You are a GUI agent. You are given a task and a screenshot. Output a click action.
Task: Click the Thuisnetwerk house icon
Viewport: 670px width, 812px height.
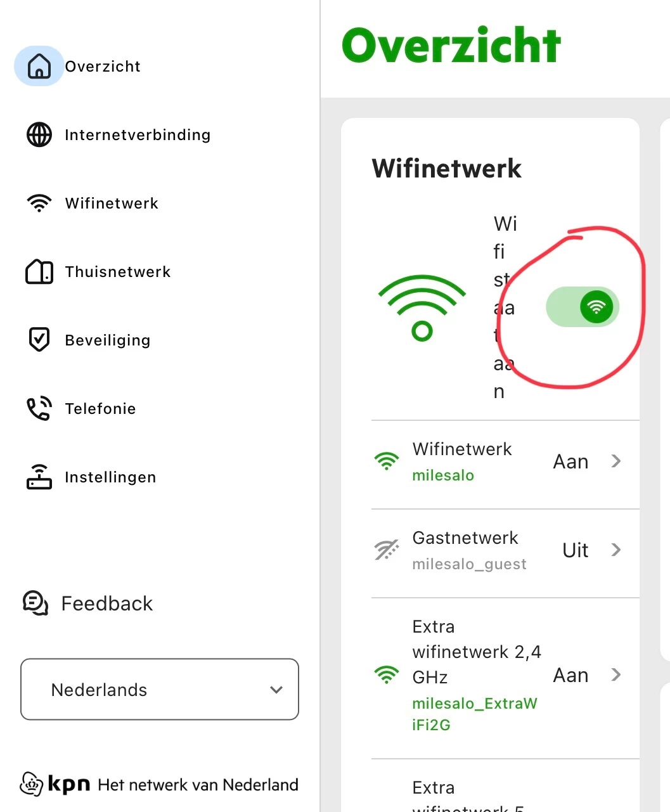[x=39, y=272]
